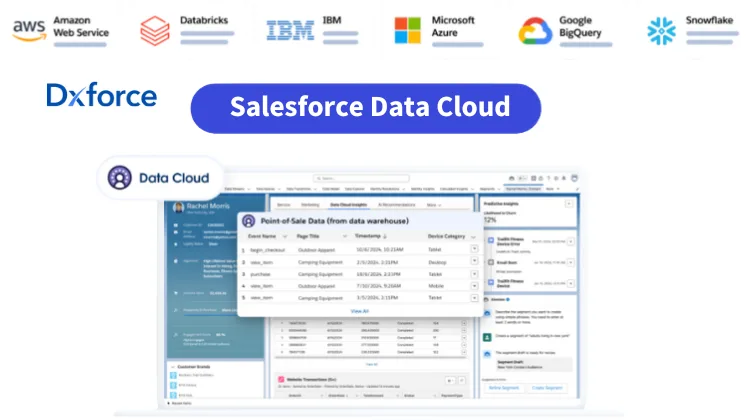The width and height of the screenshot is (750, 420).
Task: Click the AWS logo
Action: (x=29, y=31)
